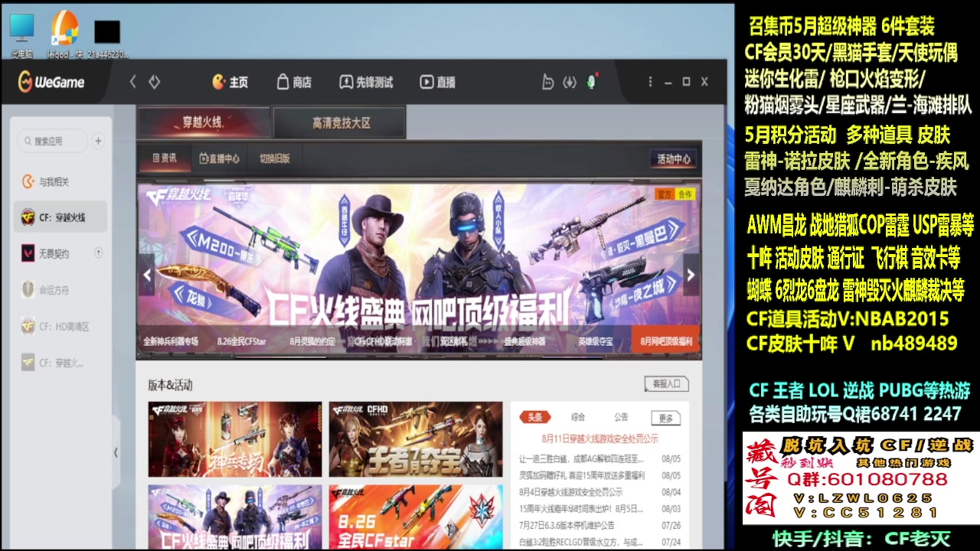The image size is (980, 551).
Task: Click the chat bubble icon in title bar
Action: [x=547, y=82]
